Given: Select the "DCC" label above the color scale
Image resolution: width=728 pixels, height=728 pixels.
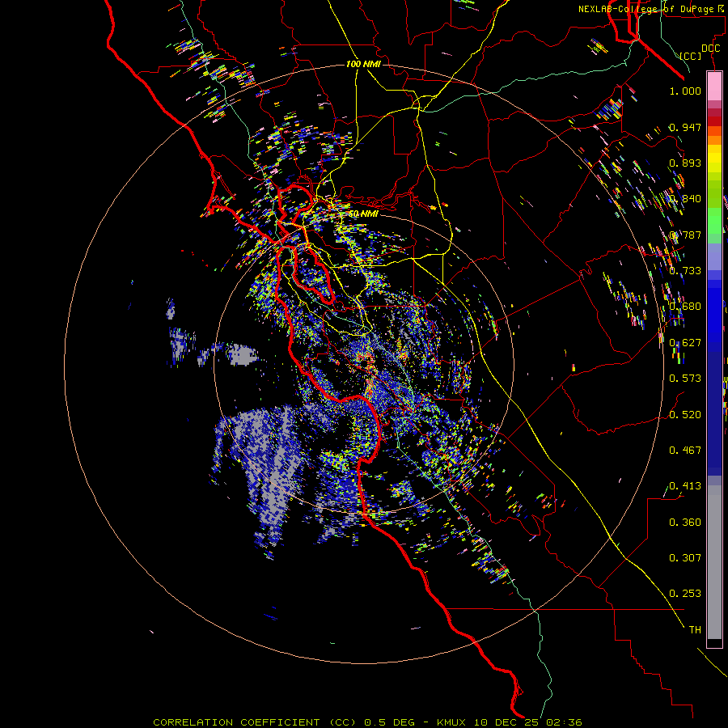Looking at the screenshot, I should coord(710,49).
